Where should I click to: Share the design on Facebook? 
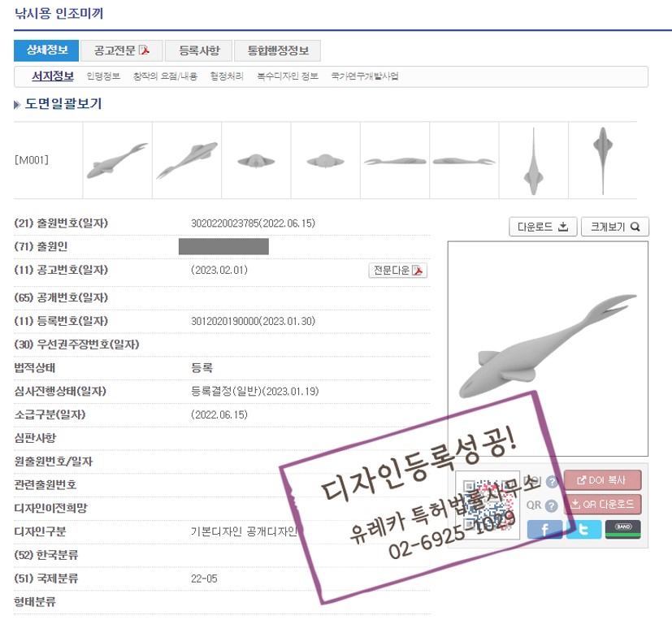click(x=544, y=530)
